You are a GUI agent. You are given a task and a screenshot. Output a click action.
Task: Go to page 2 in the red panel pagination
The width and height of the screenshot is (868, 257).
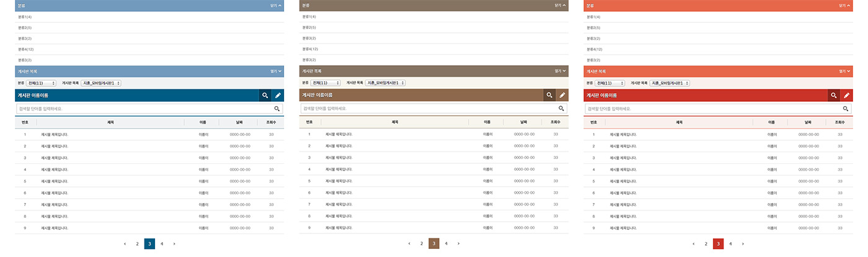pos(706,244)
